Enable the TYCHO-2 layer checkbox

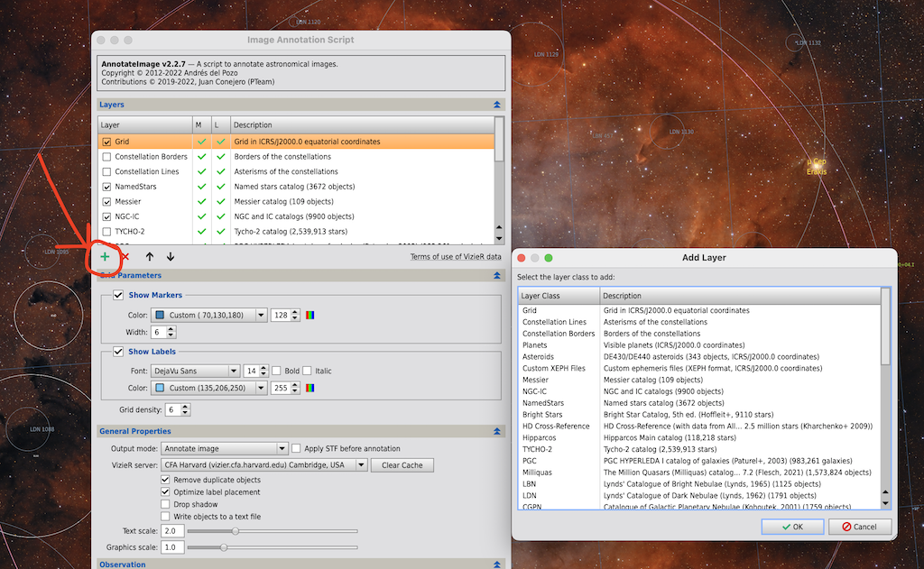(106, 232)
